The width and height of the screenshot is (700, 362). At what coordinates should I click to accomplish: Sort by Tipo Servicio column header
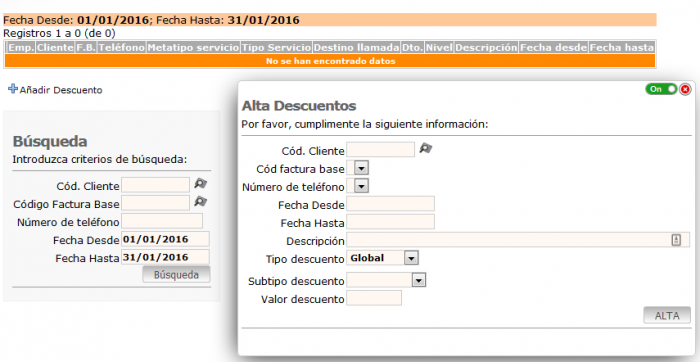click(x=276, y=47)
